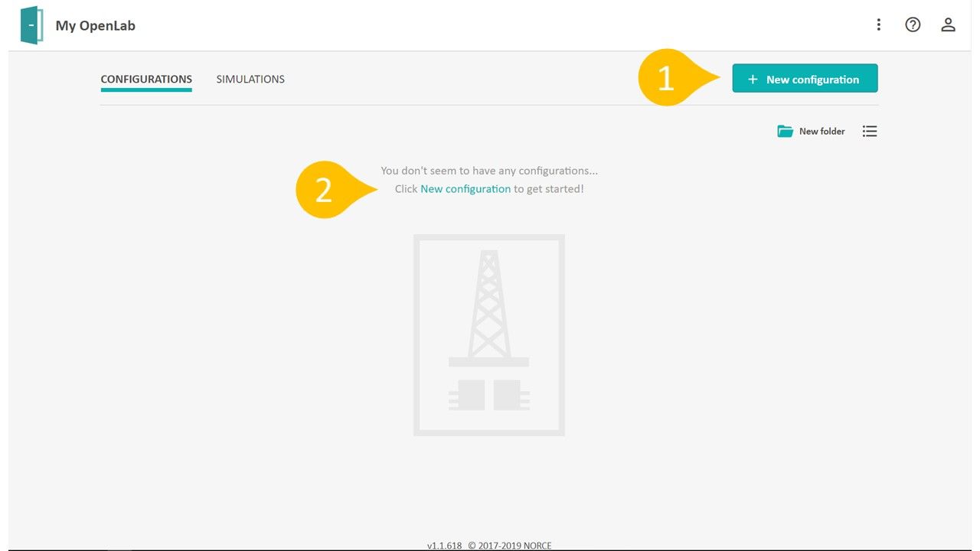Click the yellow number 2 callout marker
Image resolution: width=980 pixels, height=551 pixels.
tap(323, 190)
